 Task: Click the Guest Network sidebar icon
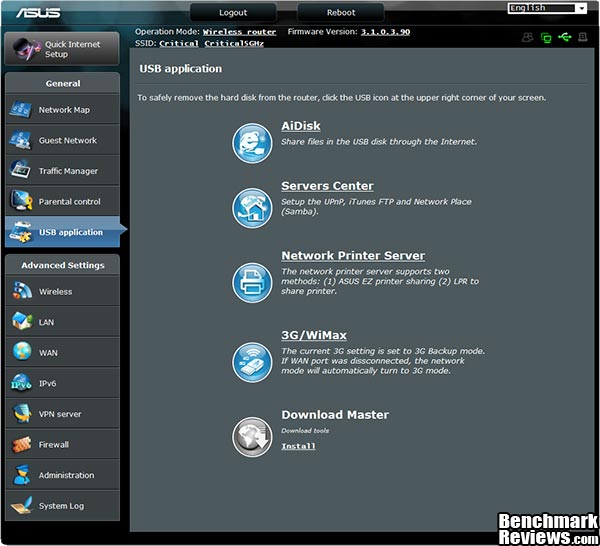click(20, 140)
